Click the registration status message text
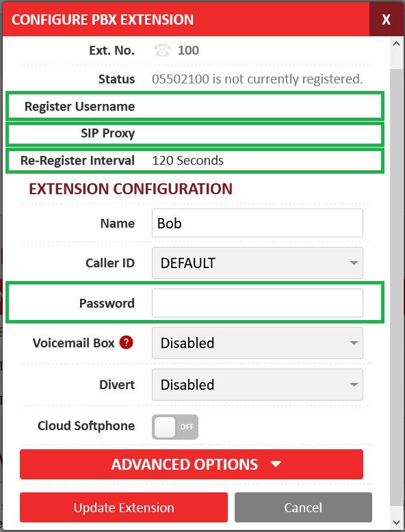 click(x=257, y=79)
